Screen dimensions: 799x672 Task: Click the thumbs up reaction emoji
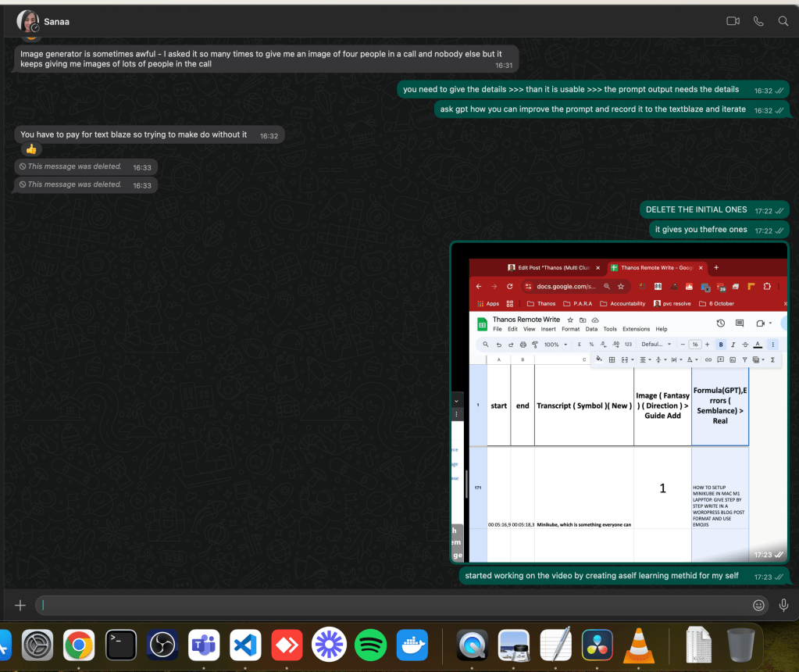[31, 149]
